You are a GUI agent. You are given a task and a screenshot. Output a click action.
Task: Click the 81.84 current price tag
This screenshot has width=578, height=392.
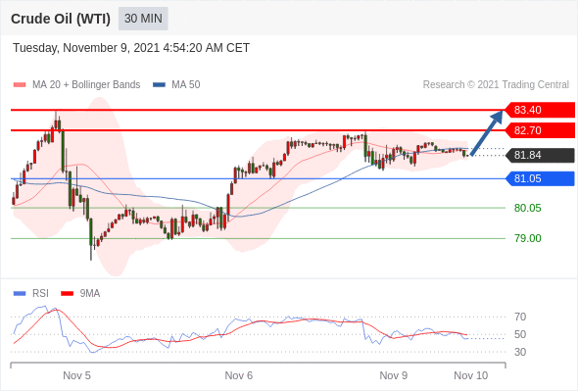click(x=540, y=155)
